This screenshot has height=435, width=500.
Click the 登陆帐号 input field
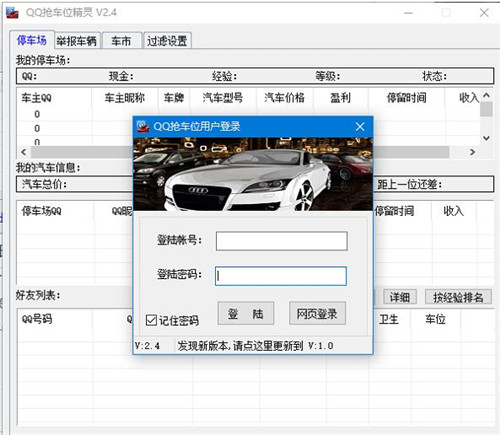click(x=282, y=241)
